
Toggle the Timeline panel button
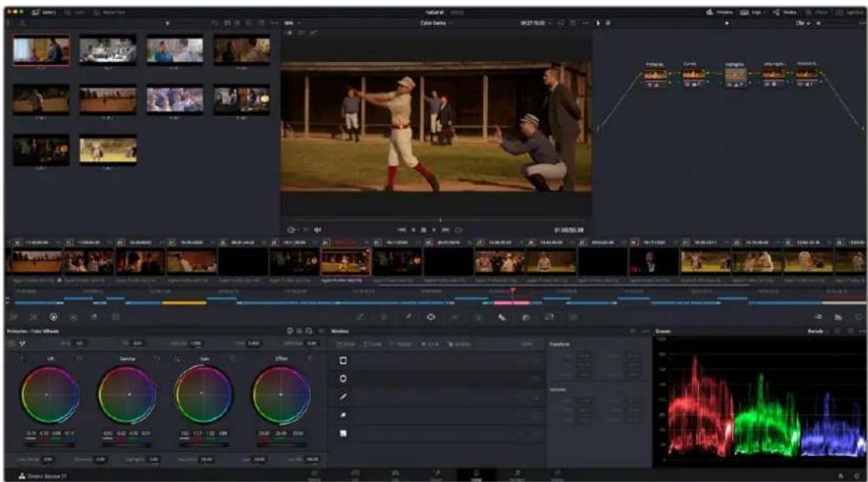coord(720,12)
